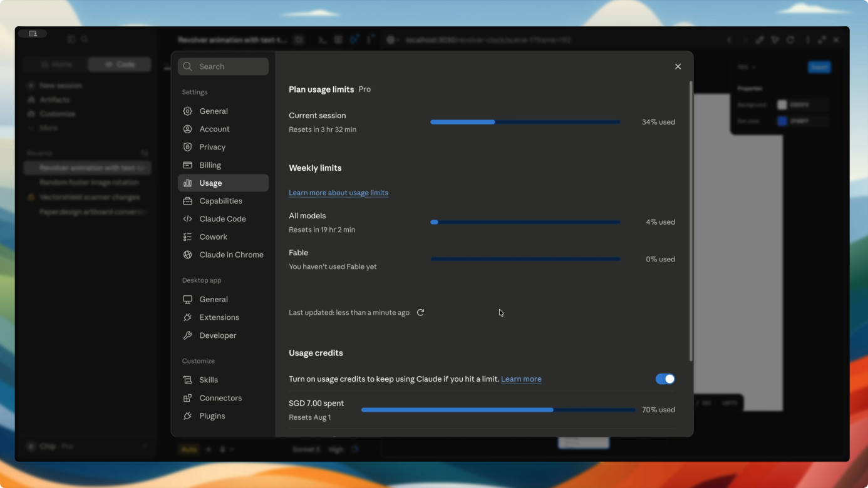868x488 pixels.
Task: Click "You haven't used Fable yet" text
Action: coord(333,267)
